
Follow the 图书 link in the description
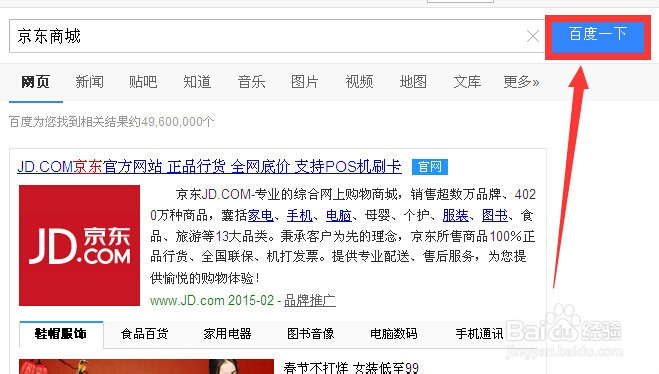point(495,216)
